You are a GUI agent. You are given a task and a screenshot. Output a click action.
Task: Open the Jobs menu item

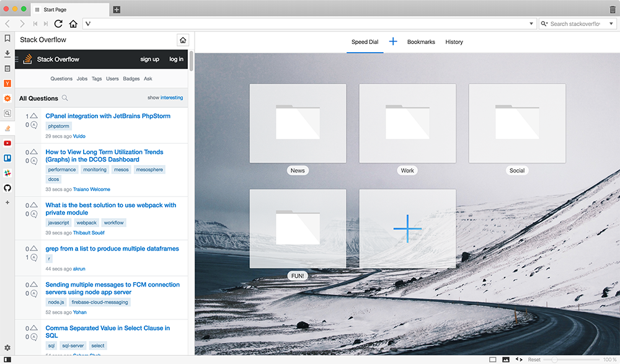pos(82,79)
